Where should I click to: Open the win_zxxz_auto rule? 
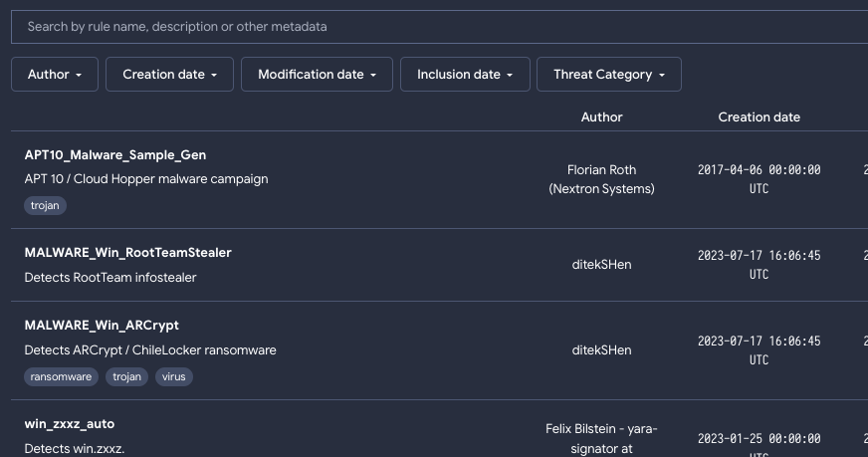pyautogui.click(x=72, y=424)
